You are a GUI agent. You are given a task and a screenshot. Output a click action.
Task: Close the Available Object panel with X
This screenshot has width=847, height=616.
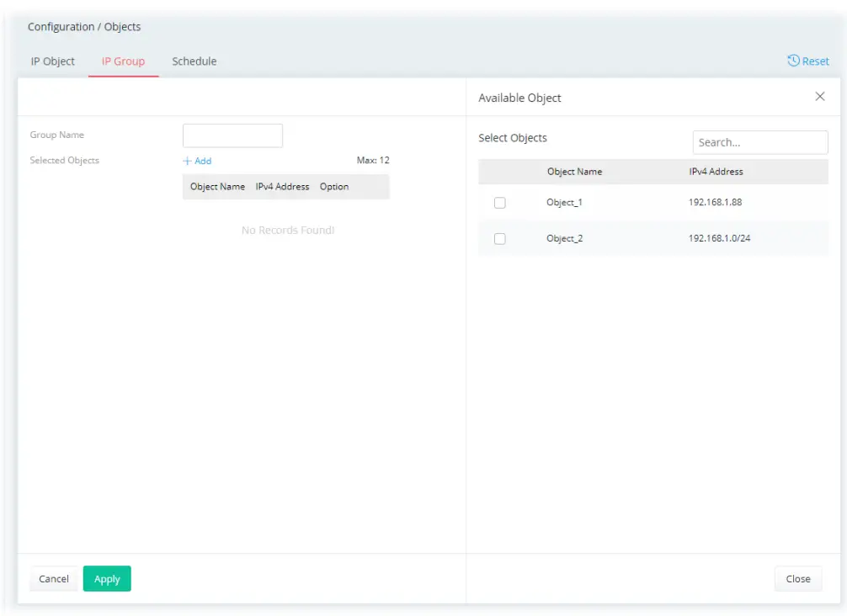819,96
